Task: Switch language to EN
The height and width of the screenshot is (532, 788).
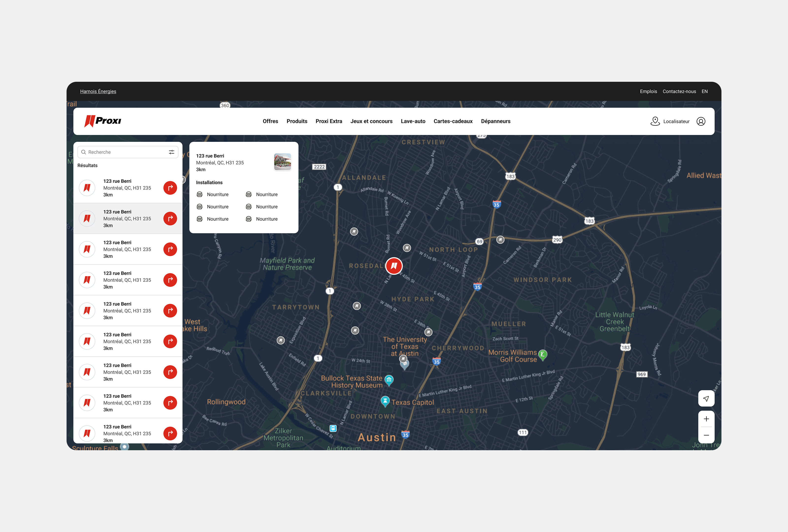Action: point(704,92)
